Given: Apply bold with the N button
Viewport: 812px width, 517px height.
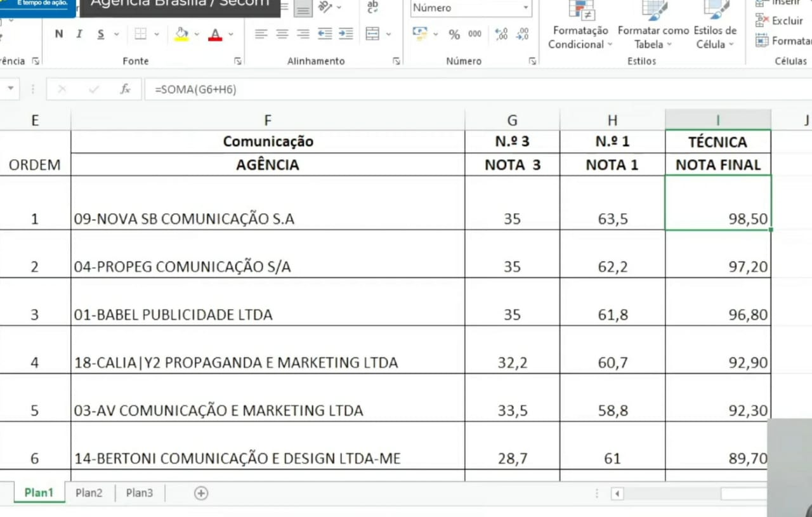Looking at the screenshot, I should (x=59, y=34).
